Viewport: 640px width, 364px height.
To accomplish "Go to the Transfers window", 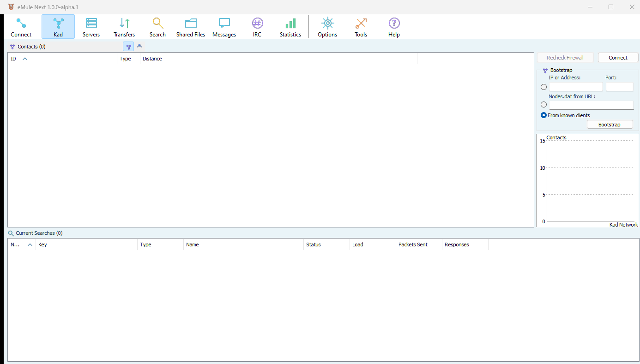I will [125, 27].
